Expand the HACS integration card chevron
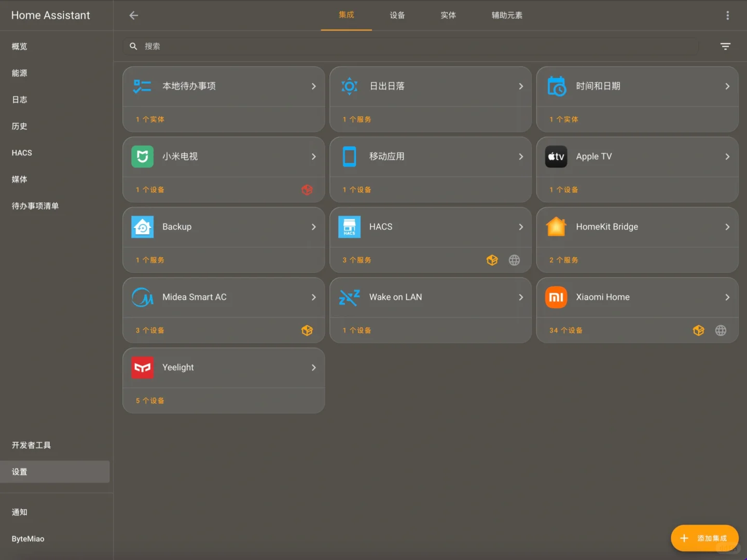 tap(521, 227)
